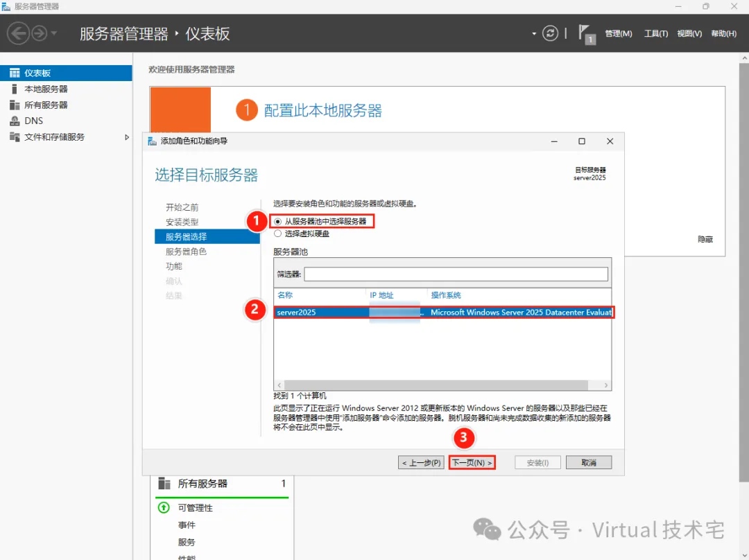Click the 上一步(P) button
Image resolution: width=749 pixels, height=560 pixels.
click(x=421, y=462)
